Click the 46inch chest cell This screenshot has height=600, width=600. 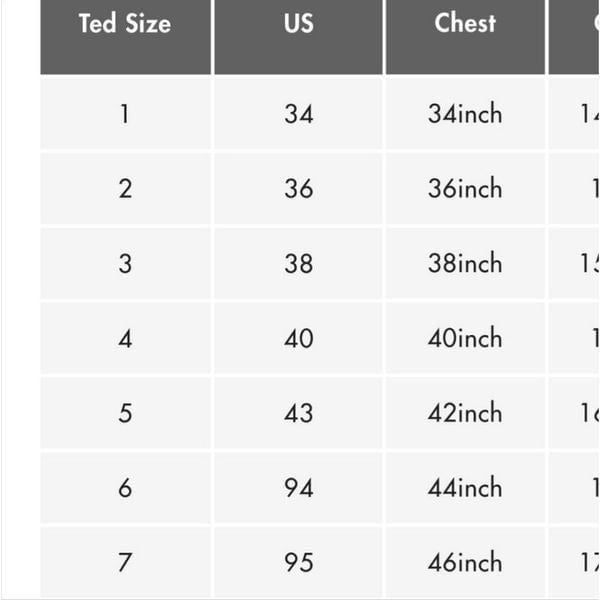point(465,562)
